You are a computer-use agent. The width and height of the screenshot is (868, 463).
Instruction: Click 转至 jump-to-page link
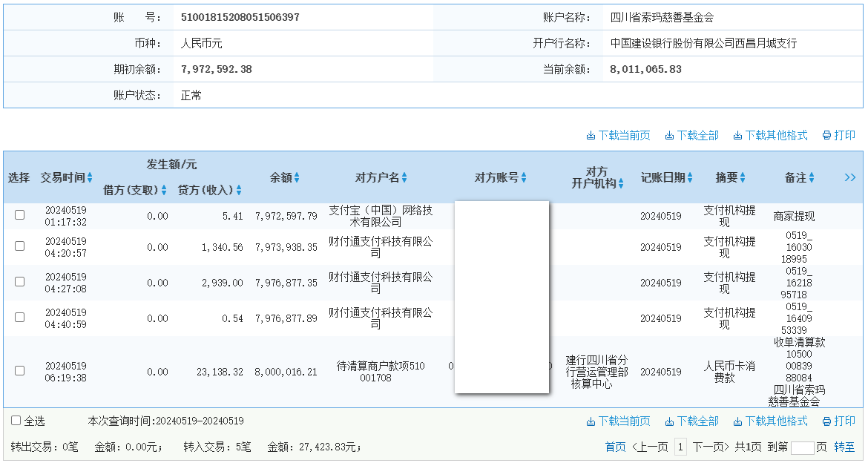[844, 447]
